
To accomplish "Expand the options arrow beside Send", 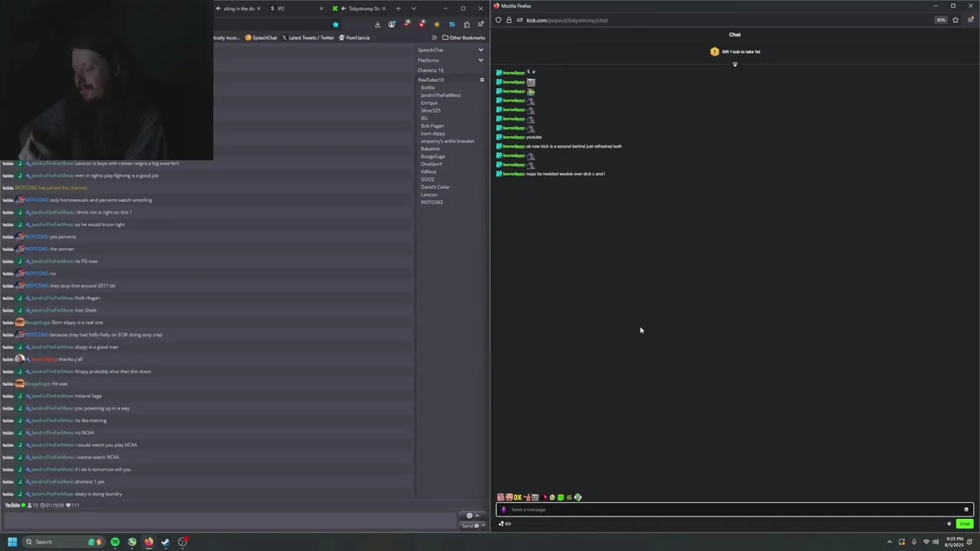I will 483,526.
